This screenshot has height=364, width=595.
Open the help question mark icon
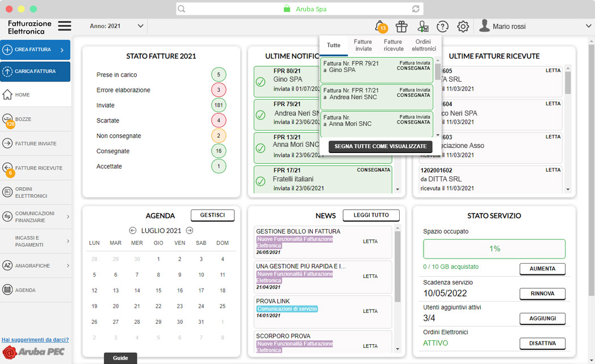pyautogui.click(x=442, y=27)
